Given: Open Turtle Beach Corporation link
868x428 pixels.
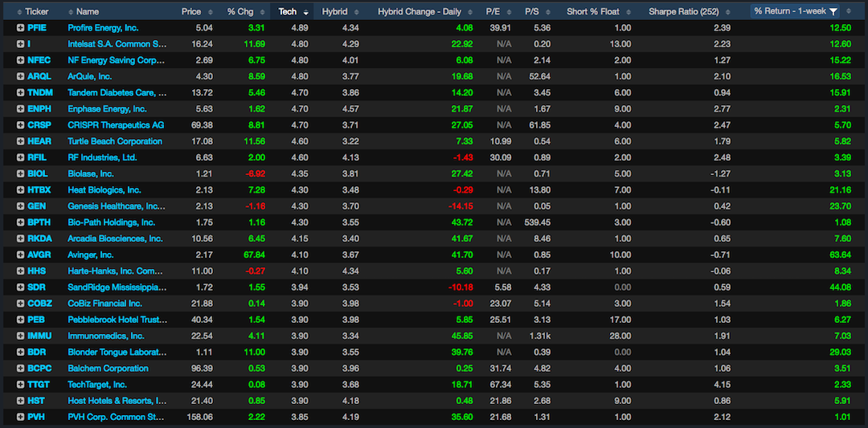Looking at the screenshot, I should pyautogui.click(x=115, y=141).
